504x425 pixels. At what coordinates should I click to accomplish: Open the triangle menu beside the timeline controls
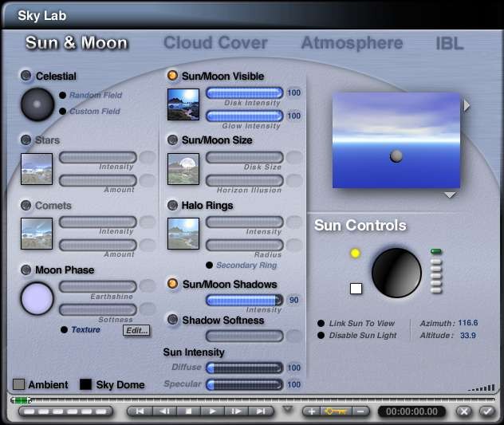[288, 410]
